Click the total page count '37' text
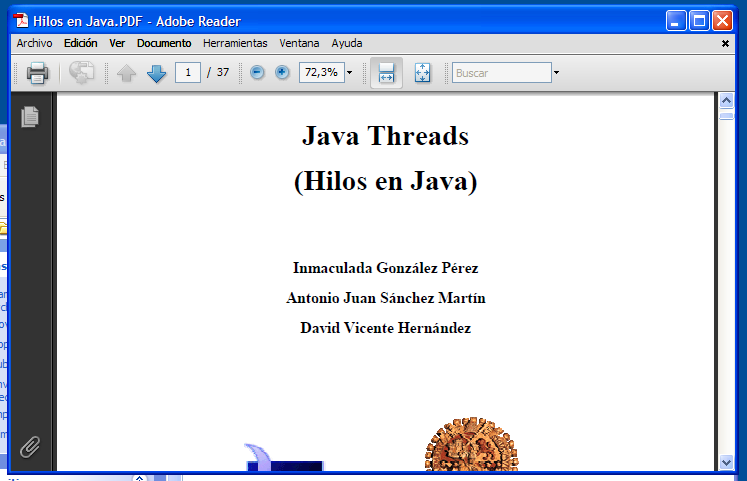This screenshot has height=481, width=747. 222,72
